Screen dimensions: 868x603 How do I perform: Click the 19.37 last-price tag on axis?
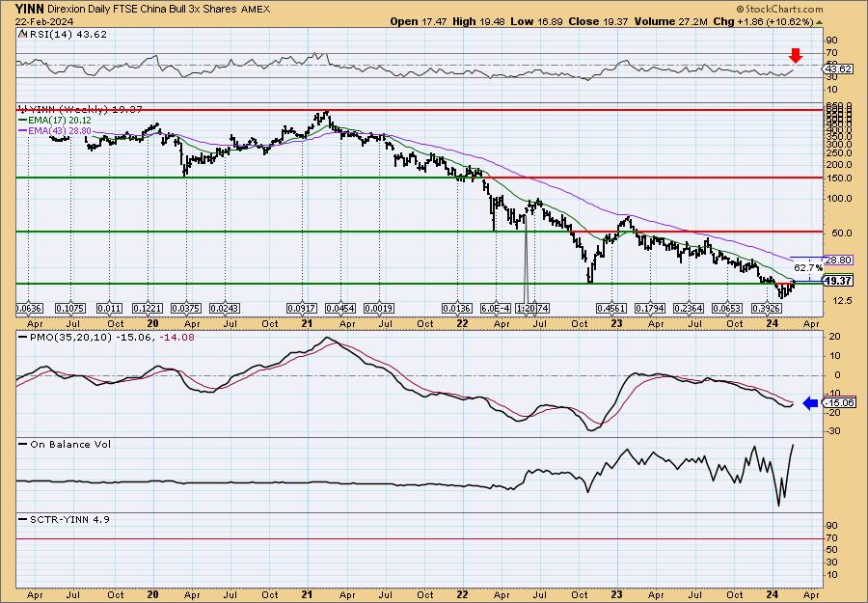(838, 282)
